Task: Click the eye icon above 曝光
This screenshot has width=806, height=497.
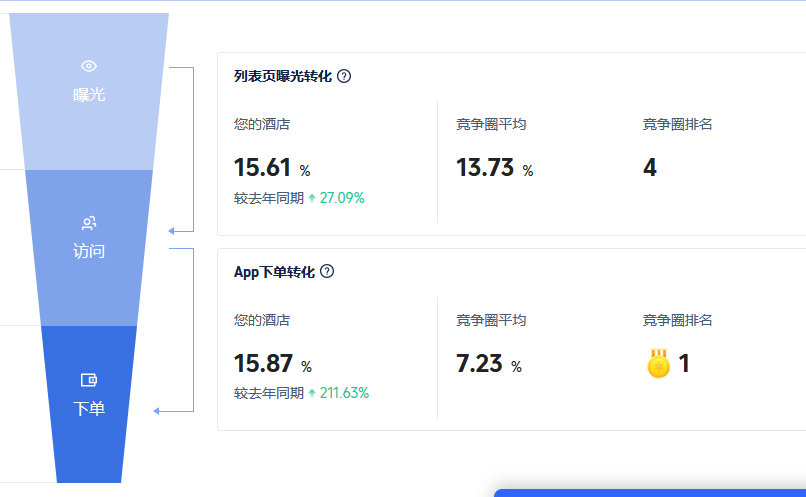Action: 89,66
